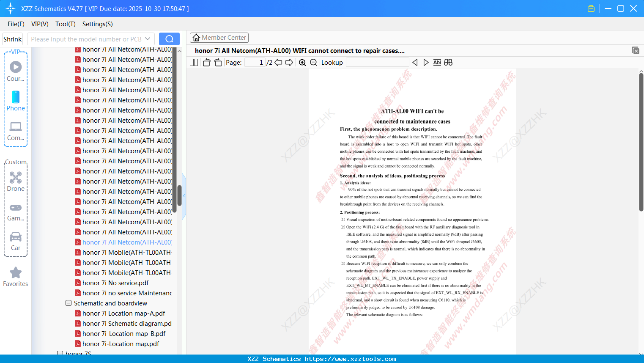The width and height of the screenshot is (644, 363).
Task: Collapse the Schematic and boardview folder
Action: tap(69, 303)
